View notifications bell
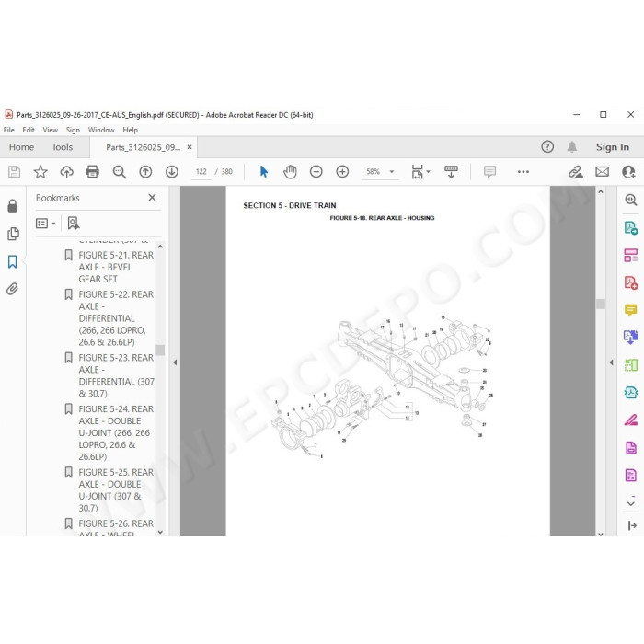The image size is (644, 644). pos(572,146)
